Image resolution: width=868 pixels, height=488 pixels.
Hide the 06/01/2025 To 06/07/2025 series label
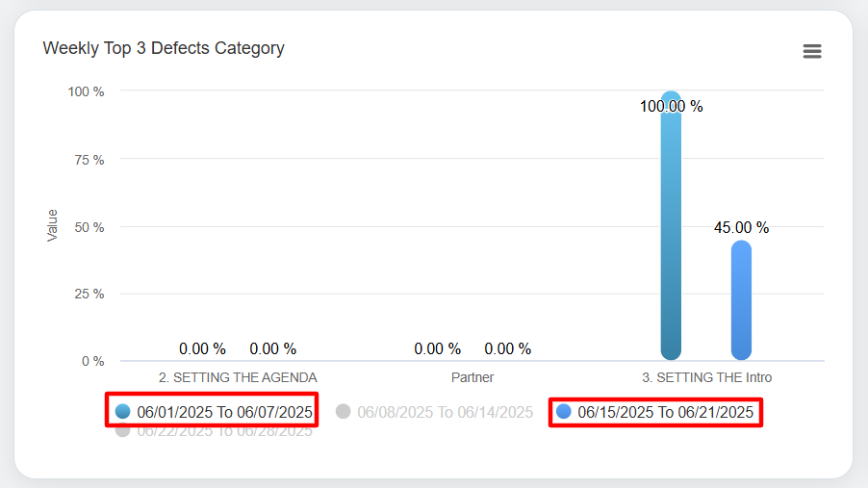point(224,412)
